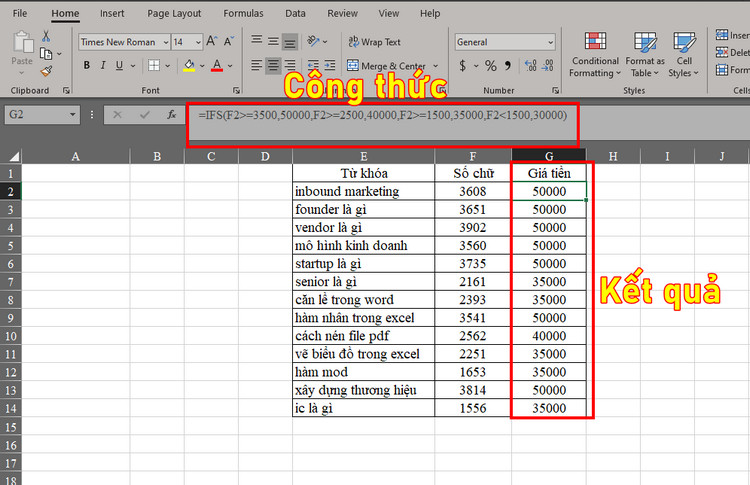Screen dimensions: 750x485
Task: Increase font size with larger A
Action: [211, 42]
